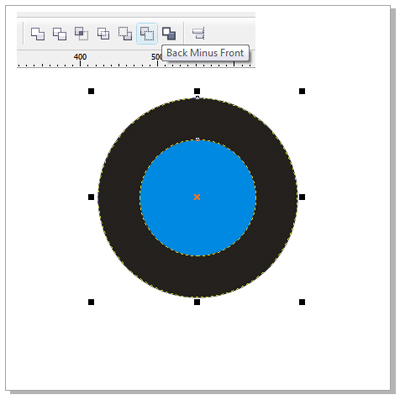Screen dimensions: 400x400
Task: Click the Create Boundary icon
Action: [169, 34]
